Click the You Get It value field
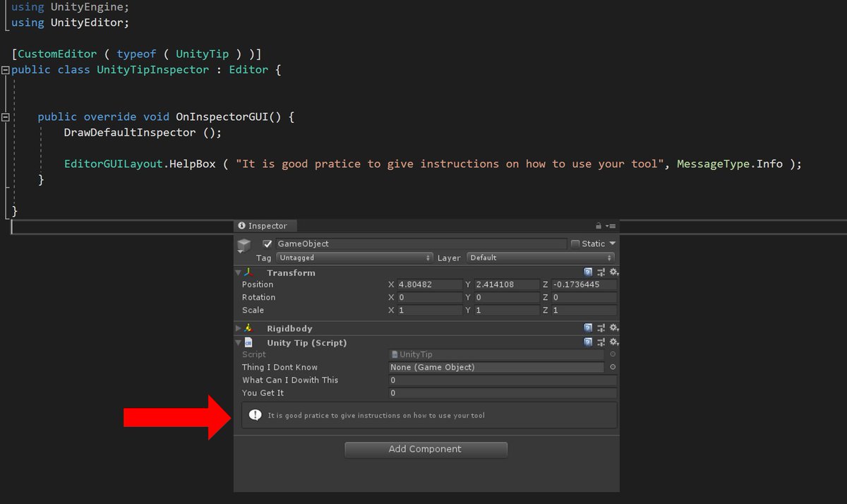Screen dimensions: 847x504 [x=503, y=392]
